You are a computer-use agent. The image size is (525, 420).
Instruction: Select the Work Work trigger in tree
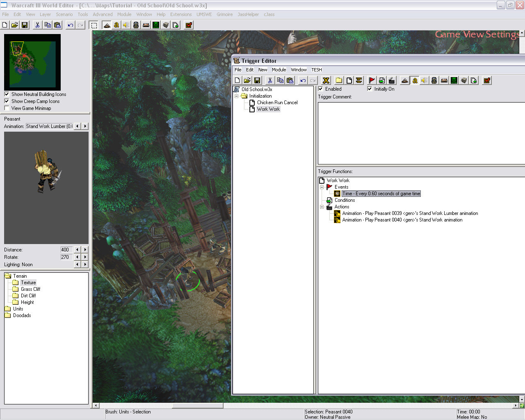(268, 109)
